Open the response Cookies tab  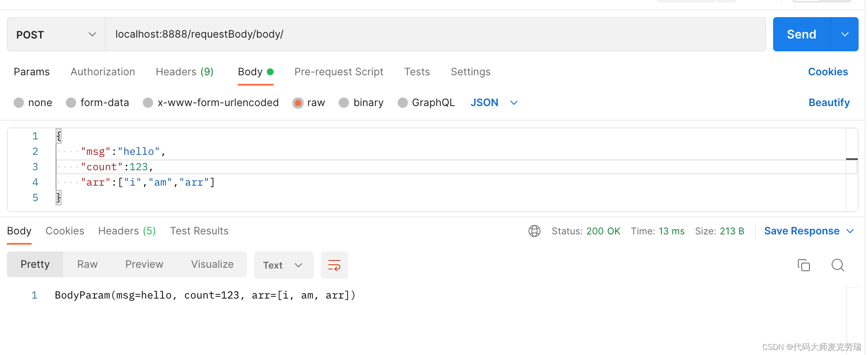tap(65, 231)
